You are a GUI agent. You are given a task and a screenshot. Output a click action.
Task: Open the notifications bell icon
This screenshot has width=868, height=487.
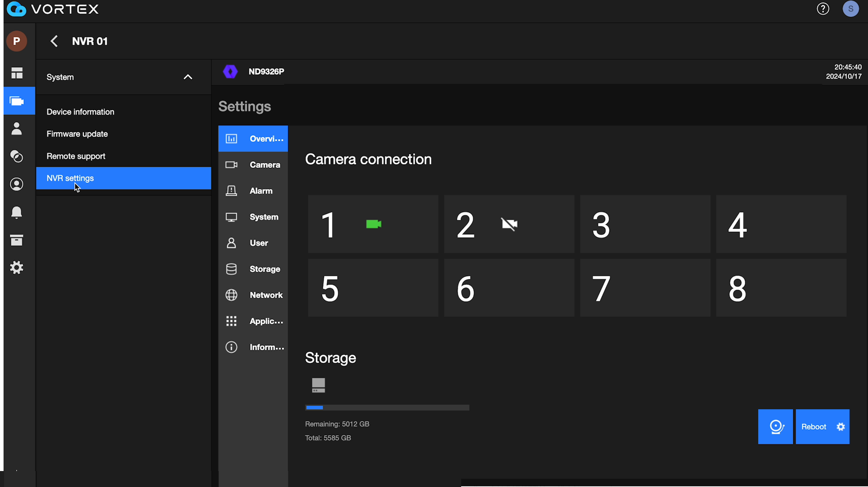coord(17,212)
